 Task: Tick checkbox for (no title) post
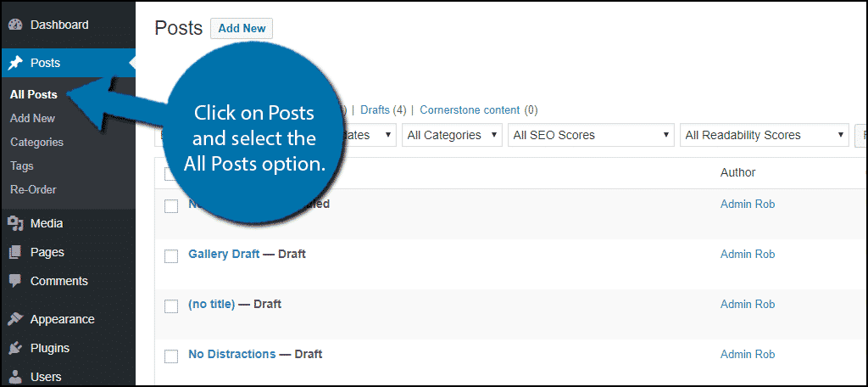click(171, 306)
